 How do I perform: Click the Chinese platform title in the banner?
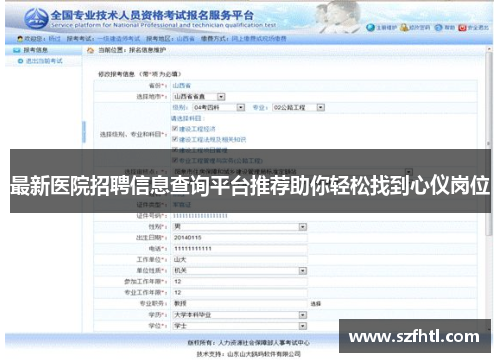152,15
